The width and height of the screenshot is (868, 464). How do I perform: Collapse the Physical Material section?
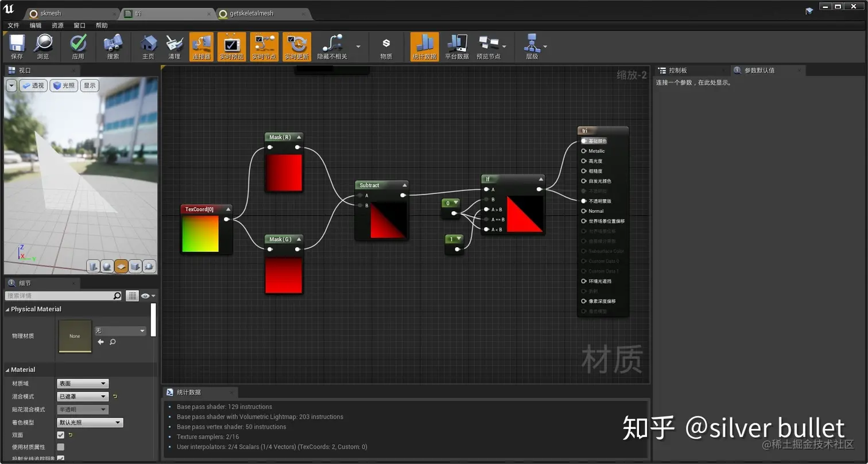click(7, 309)
